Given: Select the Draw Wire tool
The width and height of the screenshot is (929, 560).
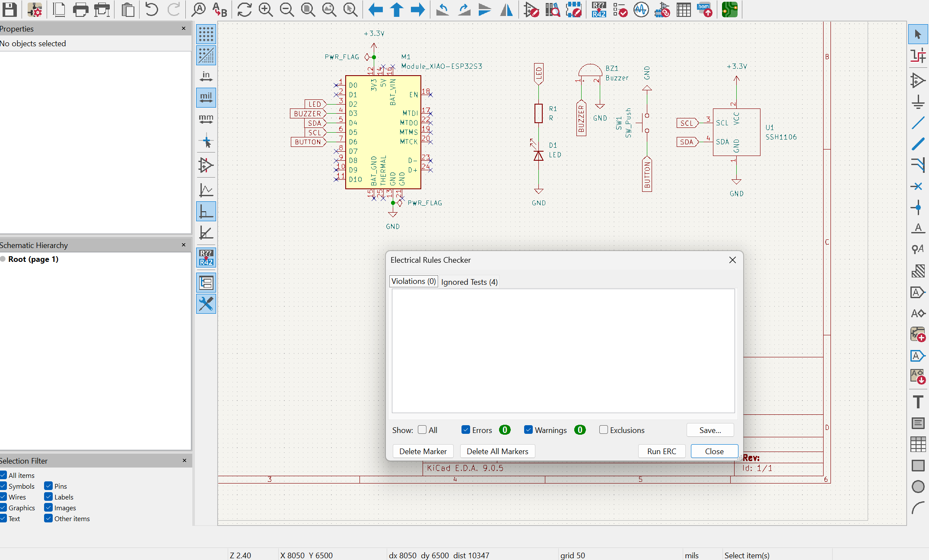Looking at the screenshot, I should click(918, 123).
